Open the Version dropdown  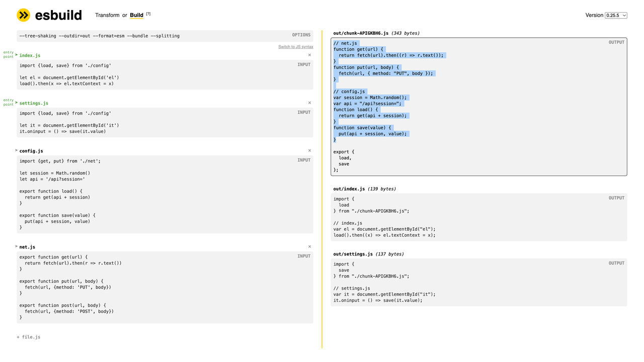pos(616,15)
